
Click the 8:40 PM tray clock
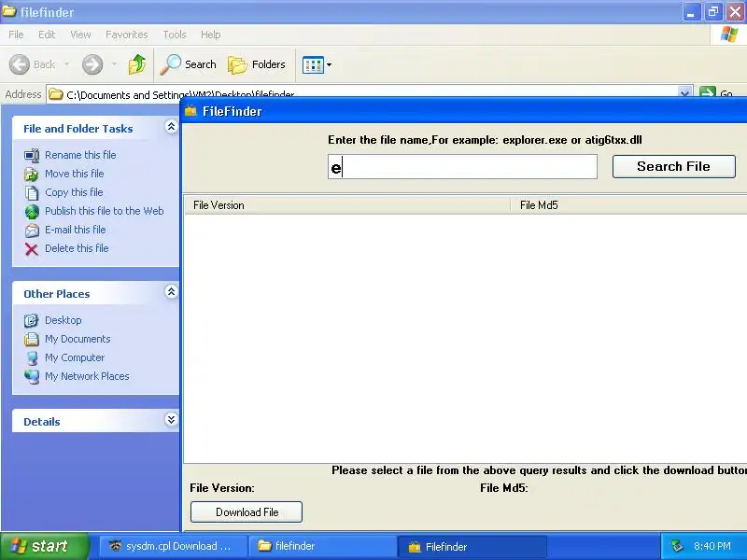pyautogui.click(x=712, y=546)
